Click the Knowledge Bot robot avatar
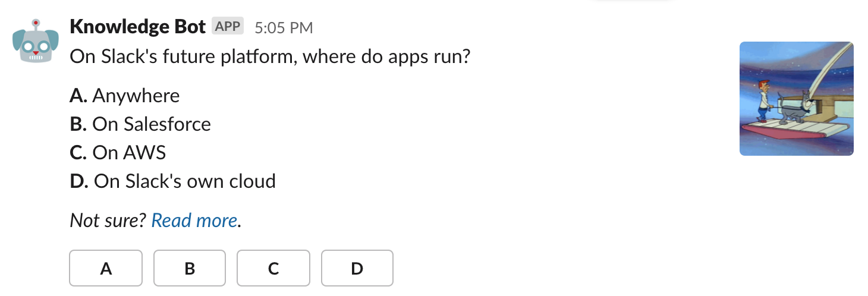 point(36,41)
